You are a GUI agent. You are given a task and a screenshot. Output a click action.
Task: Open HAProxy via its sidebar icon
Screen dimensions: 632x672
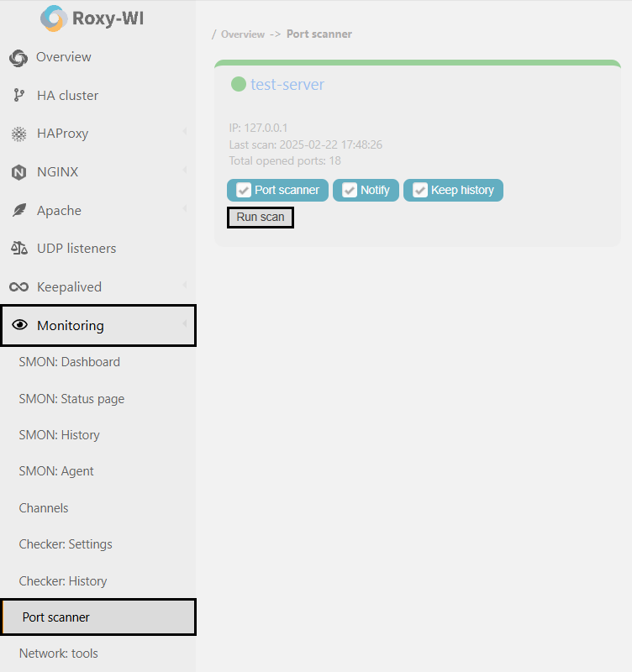click(x=18, y=134)
